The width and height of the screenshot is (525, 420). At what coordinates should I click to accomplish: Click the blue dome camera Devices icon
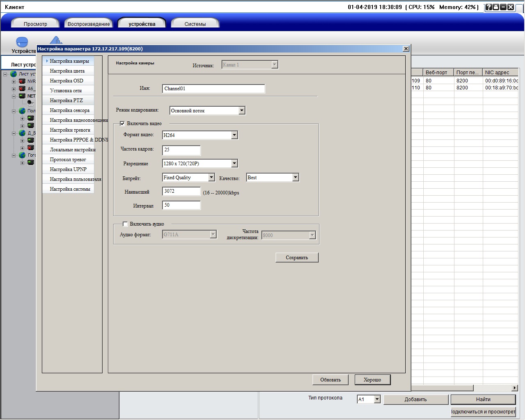coord(22,42)
